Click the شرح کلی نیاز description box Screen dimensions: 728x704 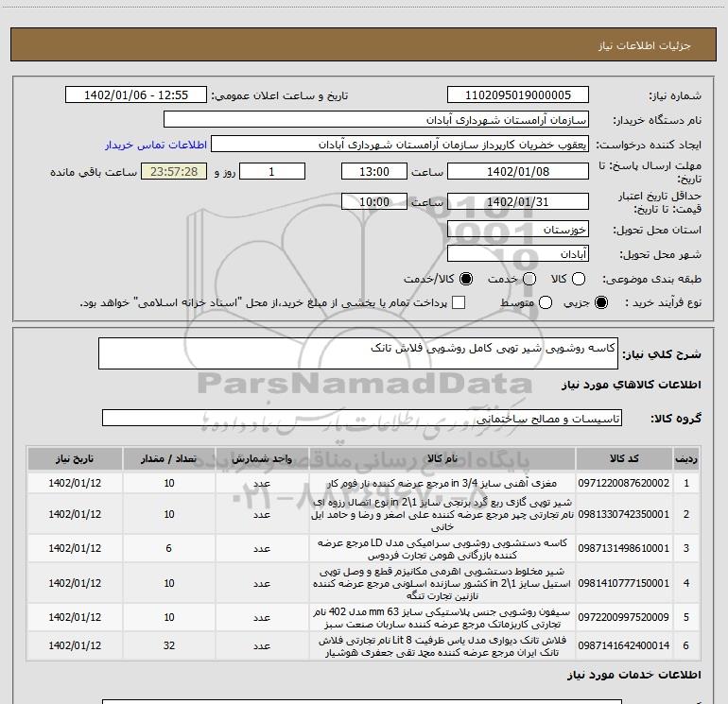coord(358,353)
